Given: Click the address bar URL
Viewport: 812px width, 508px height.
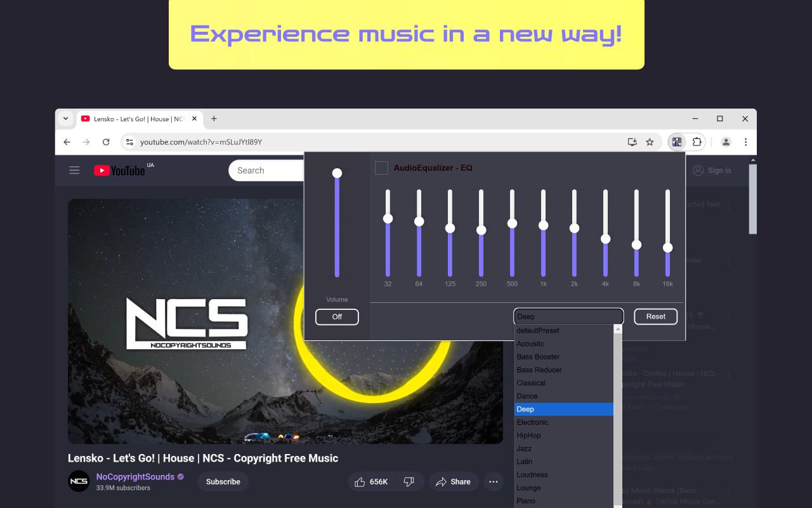Looking at the screenshot, I should [x=201, y=142].
